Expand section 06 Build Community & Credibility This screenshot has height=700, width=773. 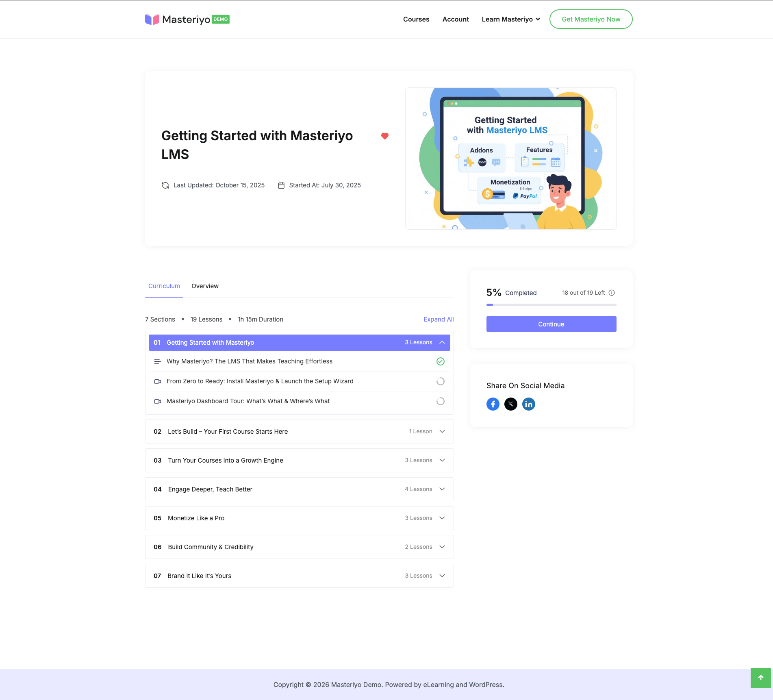coord(300,547)
